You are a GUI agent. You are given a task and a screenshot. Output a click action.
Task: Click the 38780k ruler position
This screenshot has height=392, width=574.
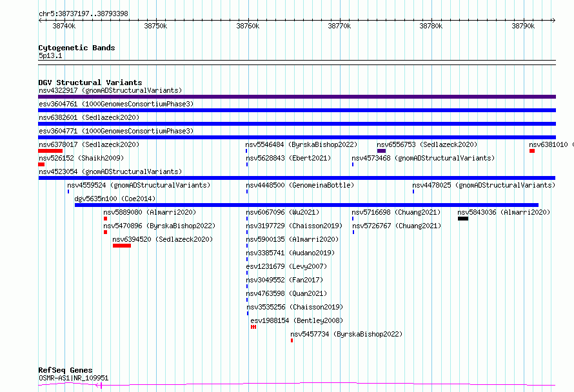(x=431, y=26)
